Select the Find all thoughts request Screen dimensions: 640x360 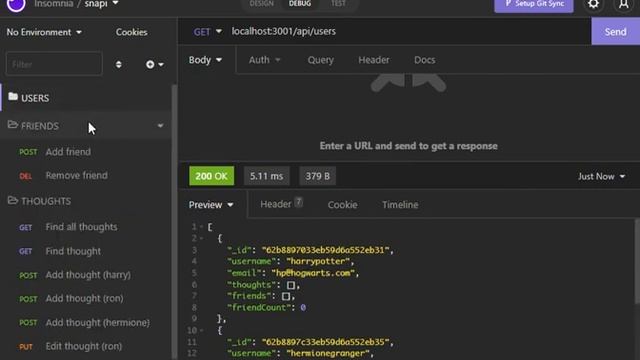point(86,227)
